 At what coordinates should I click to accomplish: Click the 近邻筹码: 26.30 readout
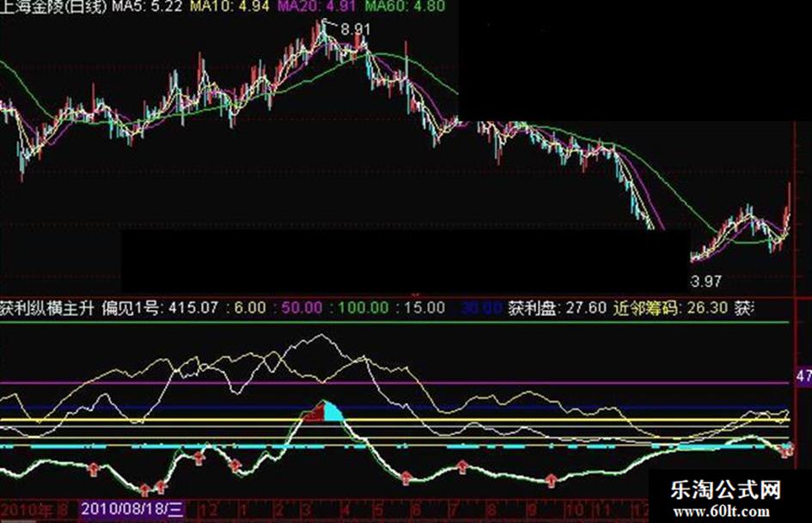click(670, 308)
